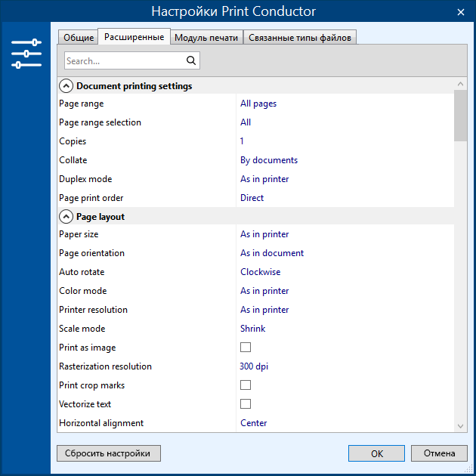Viewport: 476px width, 476px height.
Task: Select the Расширенные tab
Action: (x=134, y=37)
